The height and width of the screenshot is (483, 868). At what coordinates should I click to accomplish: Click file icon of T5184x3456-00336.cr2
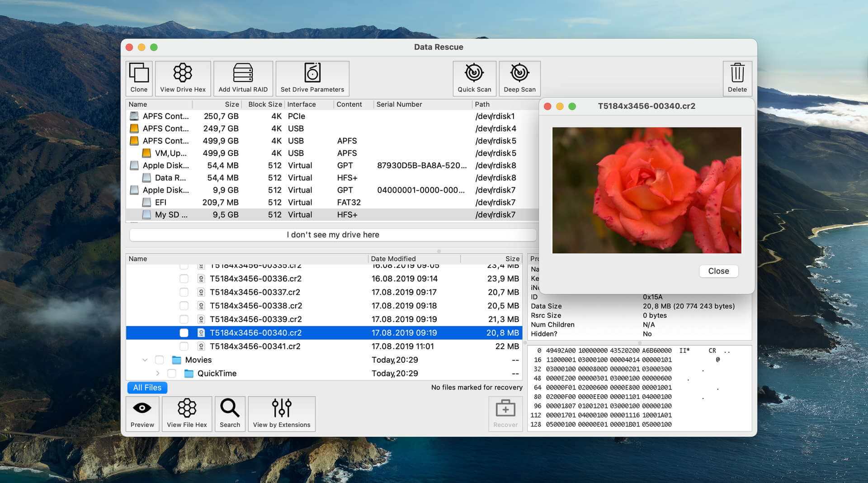(201, 279)
